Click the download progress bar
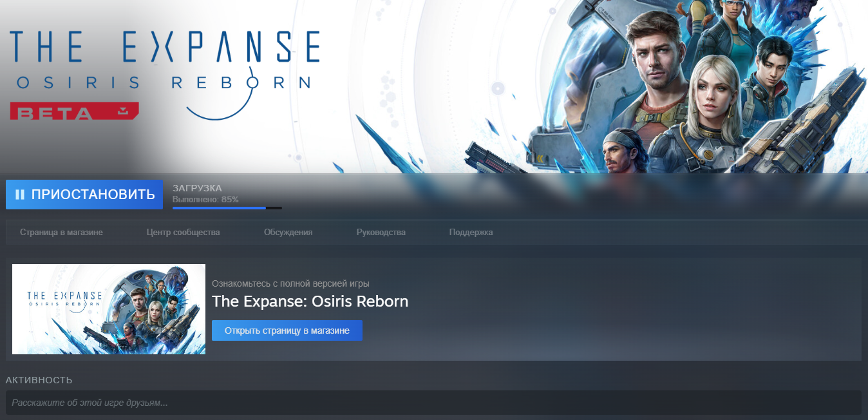The height and width of the screenshot is (420, 868). (227, 208)
